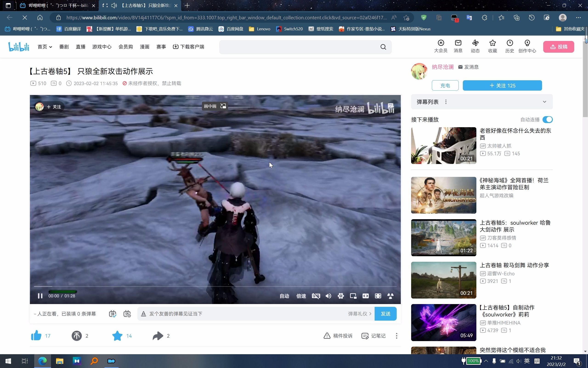
Task: Open 大会员 membership icon
Action: pyautogui.click(x=441, y=46)
